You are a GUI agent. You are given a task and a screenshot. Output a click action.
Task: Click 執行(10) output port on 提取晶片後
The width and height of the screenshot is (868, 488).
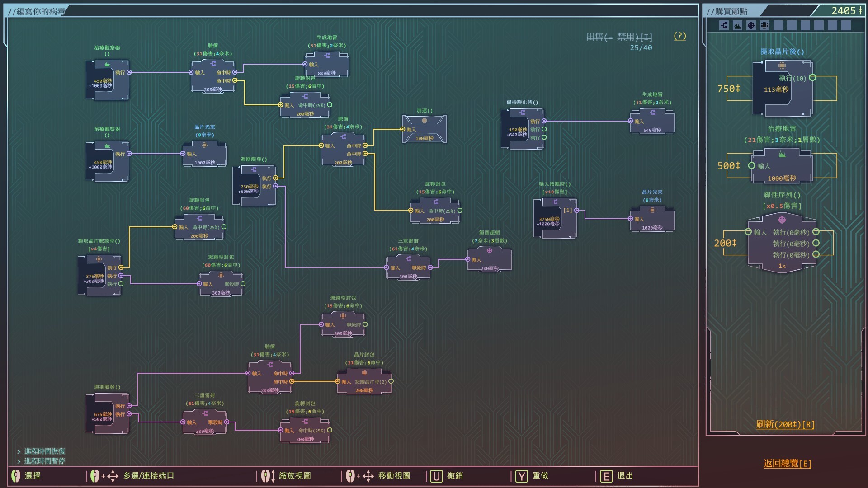coord(812,78)
